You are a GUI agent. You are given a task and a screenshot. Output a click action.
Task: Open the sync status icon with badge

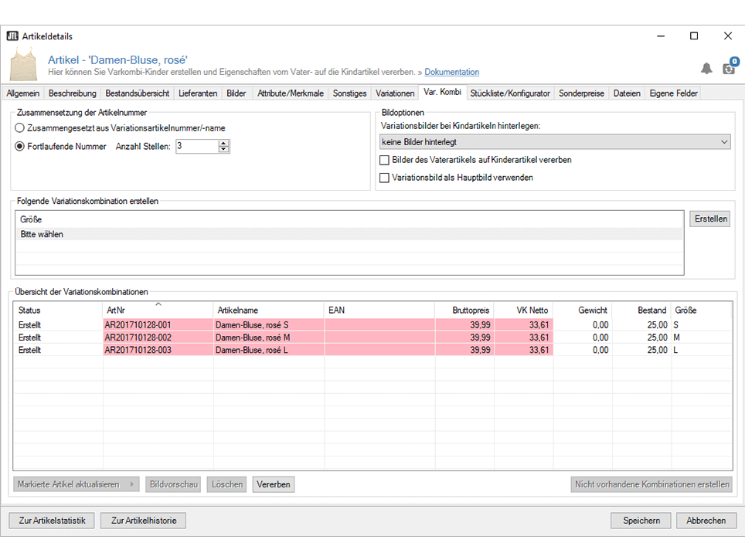point(729,68)
